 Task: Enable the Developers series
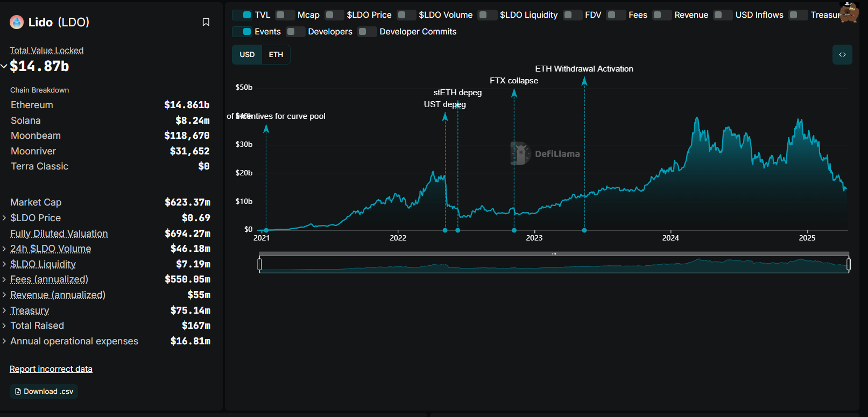(x=295, y=32)
